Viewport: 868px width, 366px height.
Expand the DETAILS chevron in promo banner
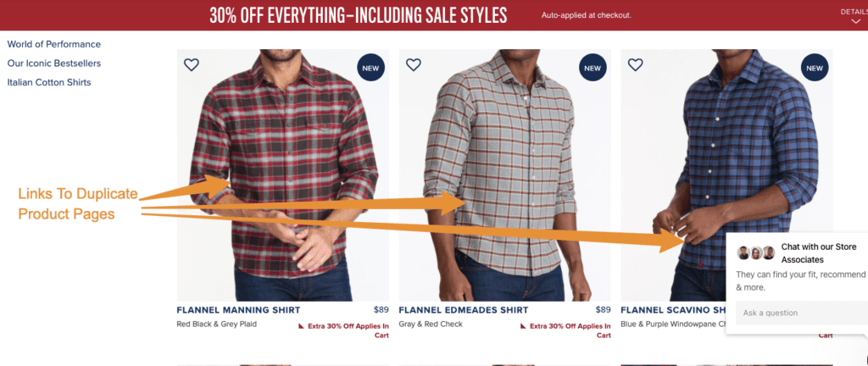856,21
